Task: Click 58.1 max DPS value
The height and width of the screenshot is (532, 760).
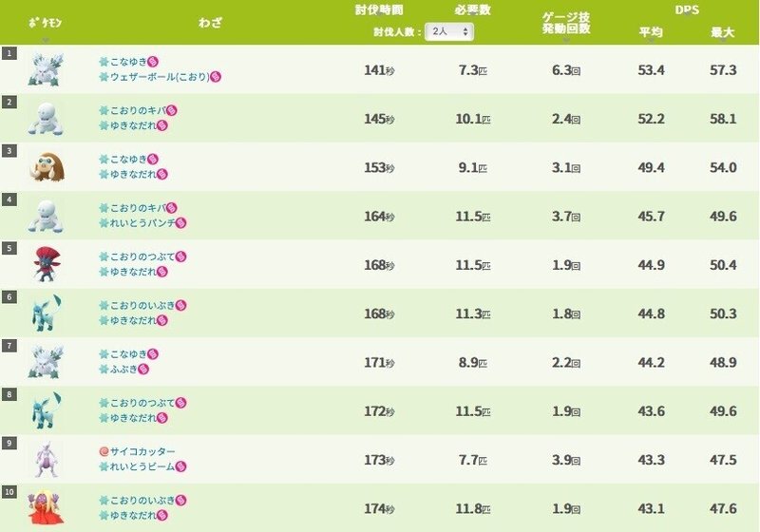Action: tap(723, 119)
